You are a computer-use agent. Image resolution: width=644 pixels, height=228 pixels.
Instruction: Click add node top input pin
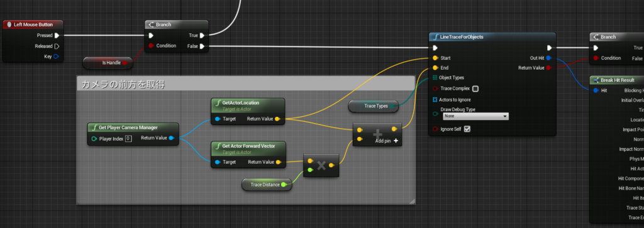coord(360,130)
